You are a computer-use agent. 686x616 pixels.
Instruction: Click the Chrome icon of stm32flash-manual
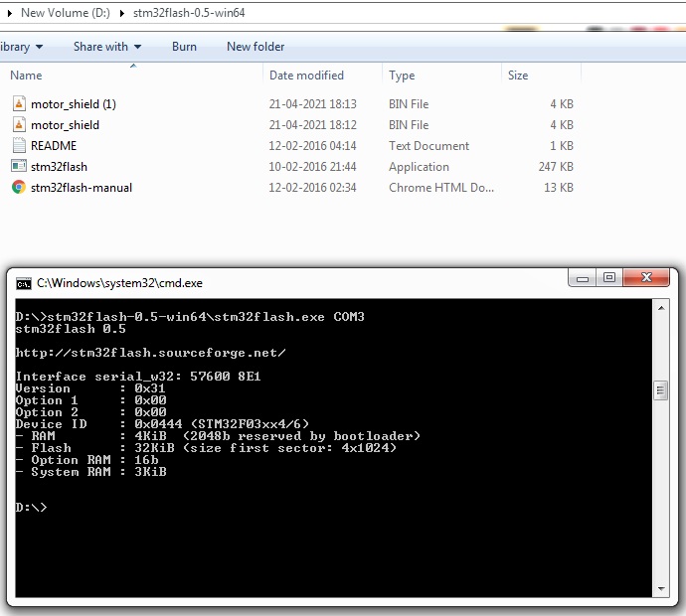[19, 187]
